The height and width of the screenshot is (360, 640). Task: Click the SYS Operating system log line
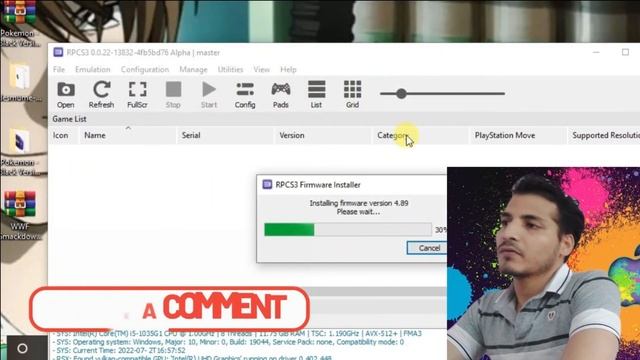(x=229, y=342)
